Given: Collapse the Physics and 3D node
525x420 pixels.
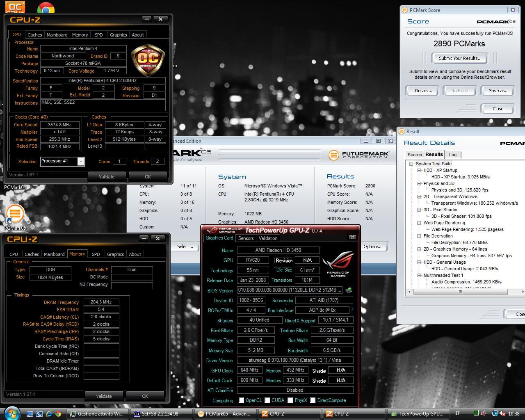Looking at the screenshot, I should [419, 183].
